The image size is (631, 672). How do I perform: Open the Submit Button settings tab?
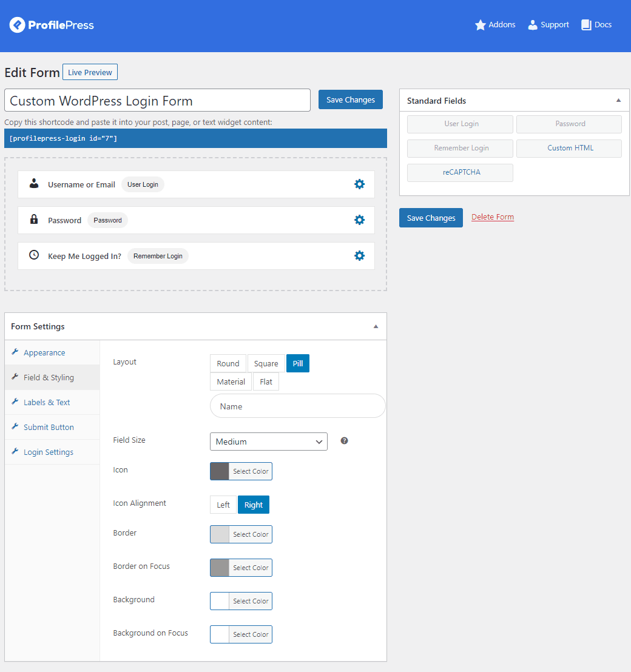pyautogui.click(x=49, y=426)
